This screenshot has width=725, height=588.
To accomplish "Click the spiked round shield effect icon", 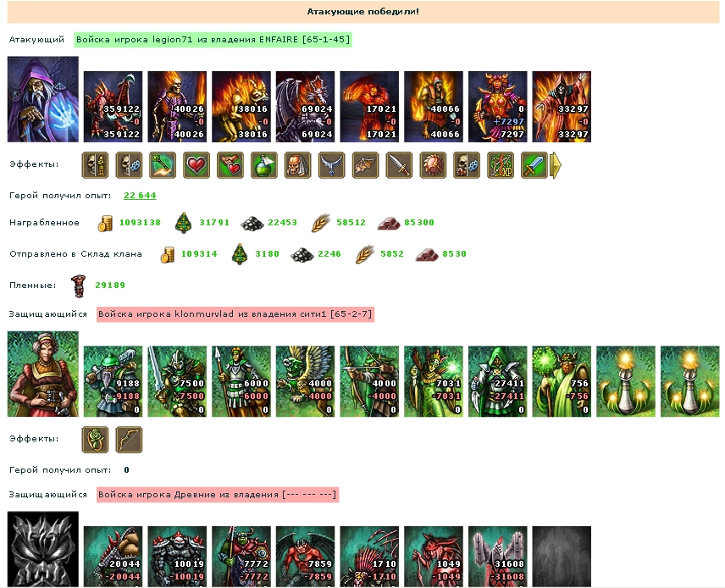I will coord(433,165).
